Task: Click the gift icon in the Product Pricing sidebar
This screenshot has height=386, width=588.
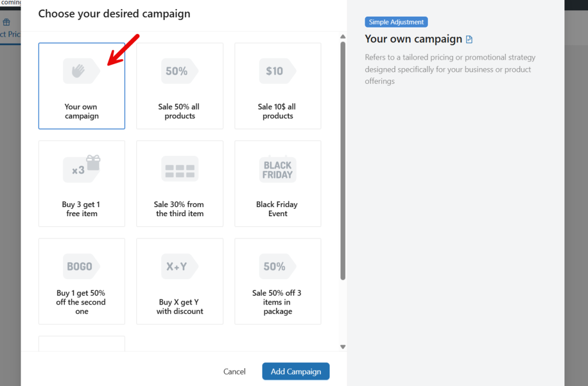Action: pos(6,21)
